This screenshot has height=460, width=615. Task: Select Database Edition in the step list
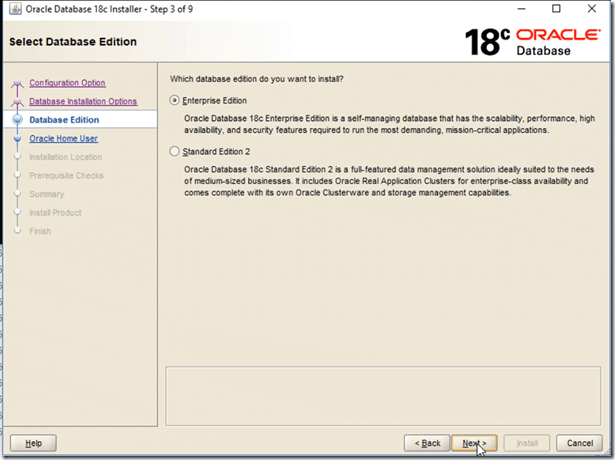point(64,120)
